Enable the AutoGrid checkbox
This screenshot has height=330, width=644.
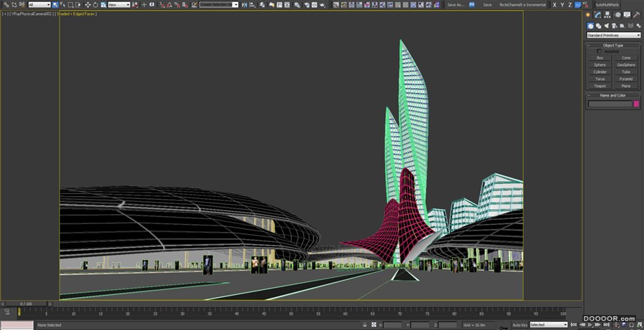pyautogui.click(x=599, y=52)
